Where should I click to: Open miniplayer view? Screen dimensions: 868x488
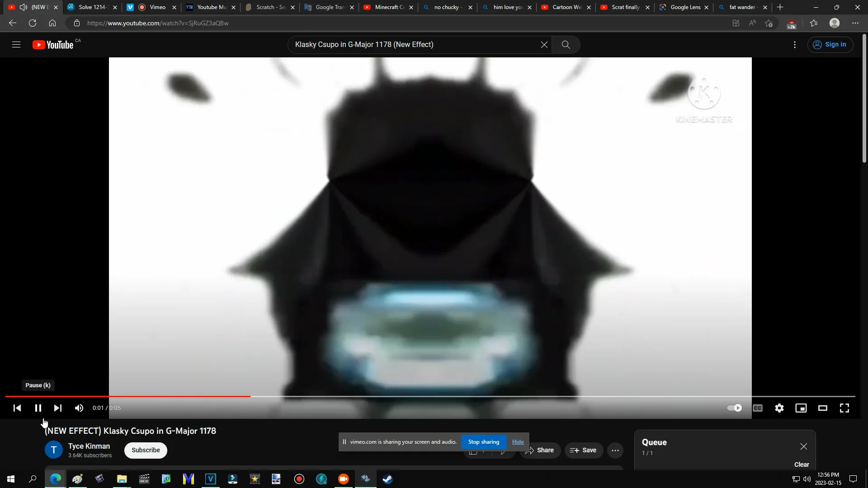801,408
